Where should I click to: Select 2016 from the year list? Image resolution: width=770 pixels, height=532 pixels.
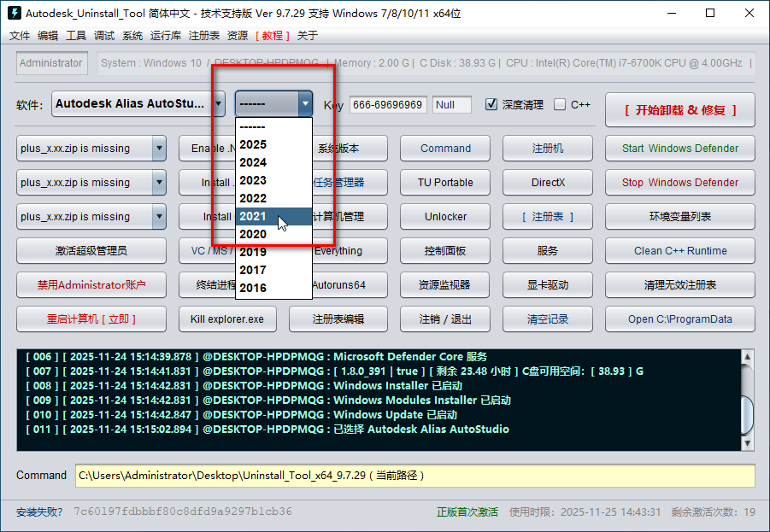tap(273, 288)
